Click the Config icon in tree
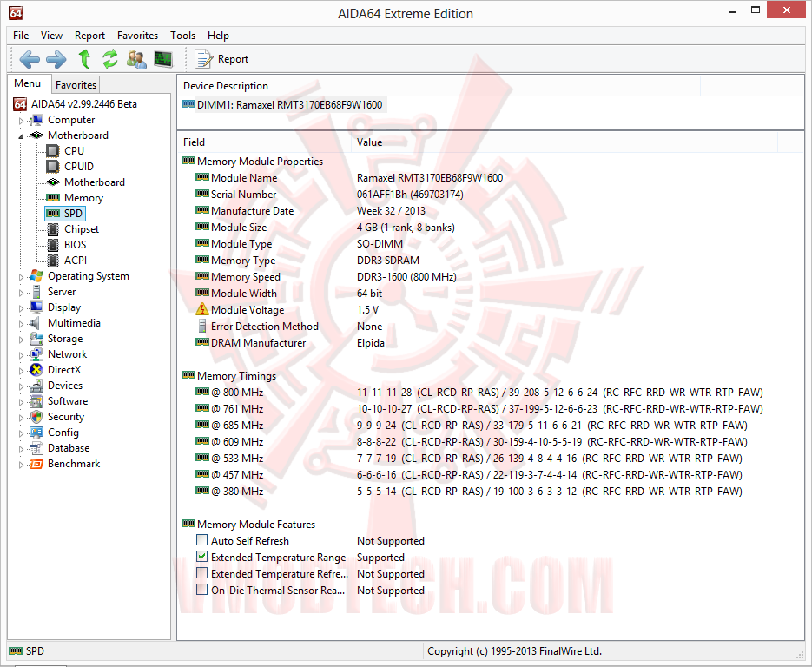This screenshot has height=667, width=812. click(36, 433)
